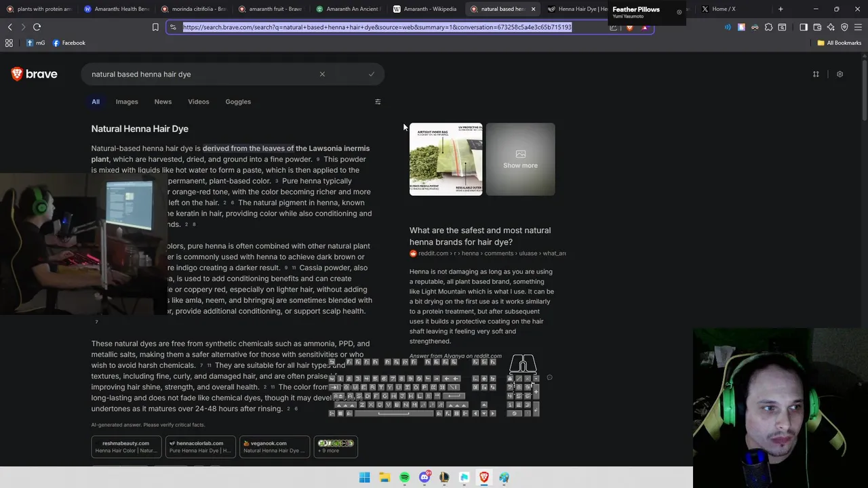Clear the search box with X

pyautogui.click(x=322, y=74)
